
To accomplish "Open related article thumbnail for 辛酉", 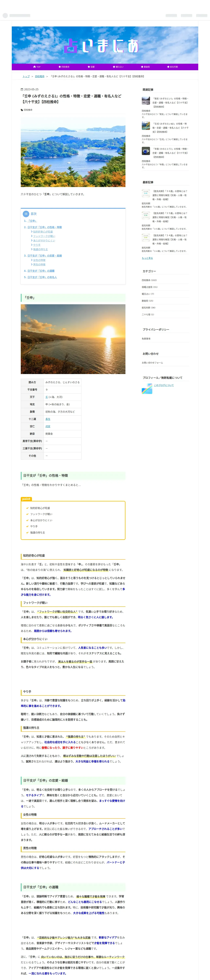I will 146,151.
